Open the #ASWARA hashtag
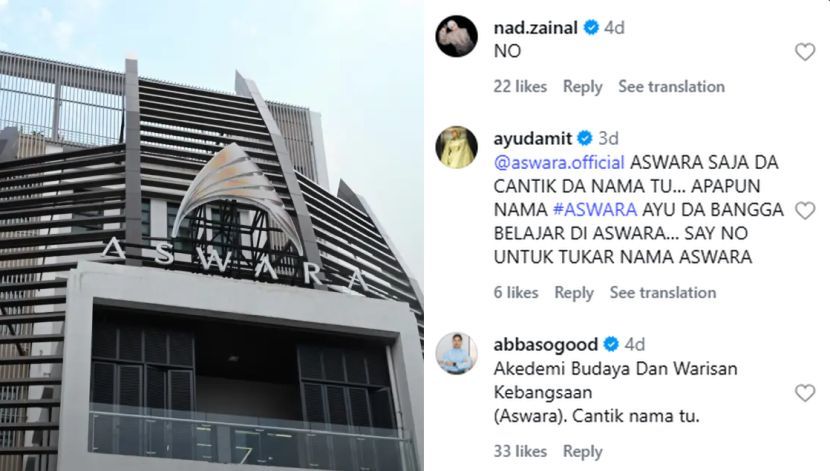Screen dimensions: 830x471 [595, 210]
